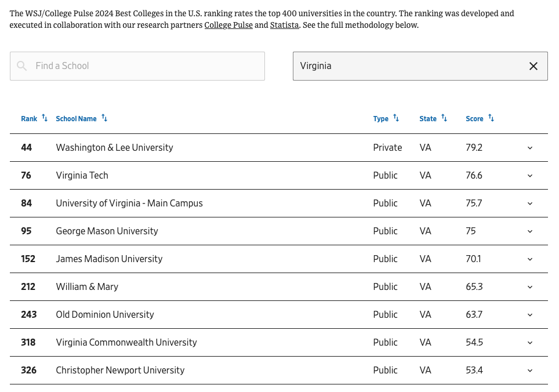Screen dimensions: 559x392
Task: Select Old Dominion University name
Action: point(105,314)
